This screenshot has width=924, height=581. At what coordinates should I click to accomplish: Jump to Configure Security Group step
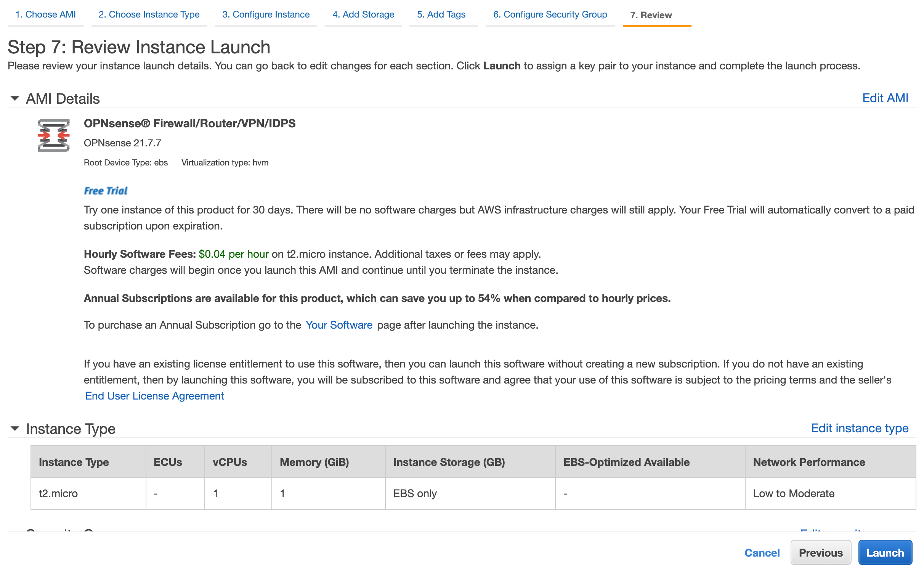click(550, 14)
